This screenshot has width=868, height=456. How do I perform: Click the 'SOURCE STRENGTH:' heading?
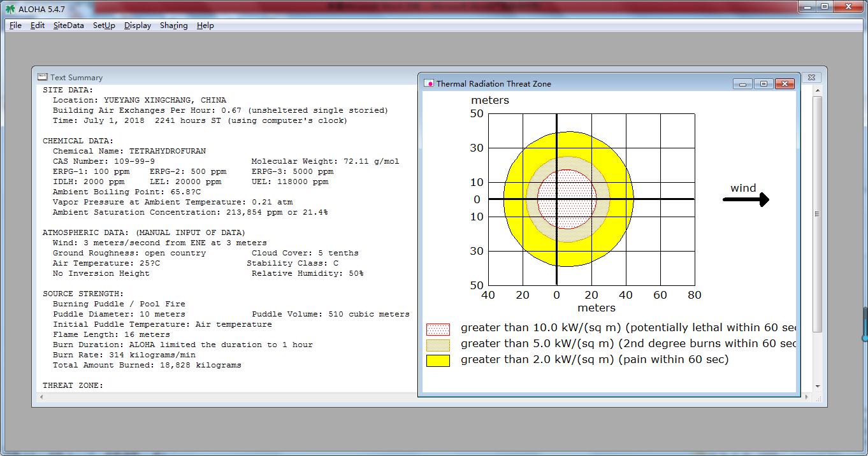[83, 294]
